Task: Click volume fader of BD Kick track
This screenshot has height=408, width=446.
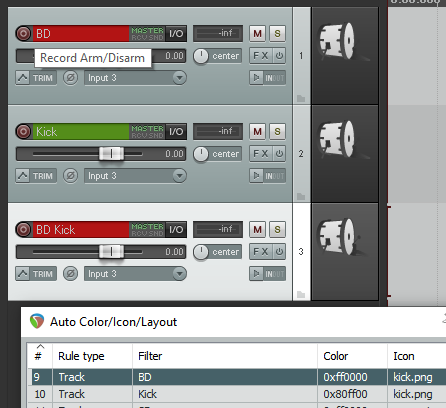Action: (111, 252)
